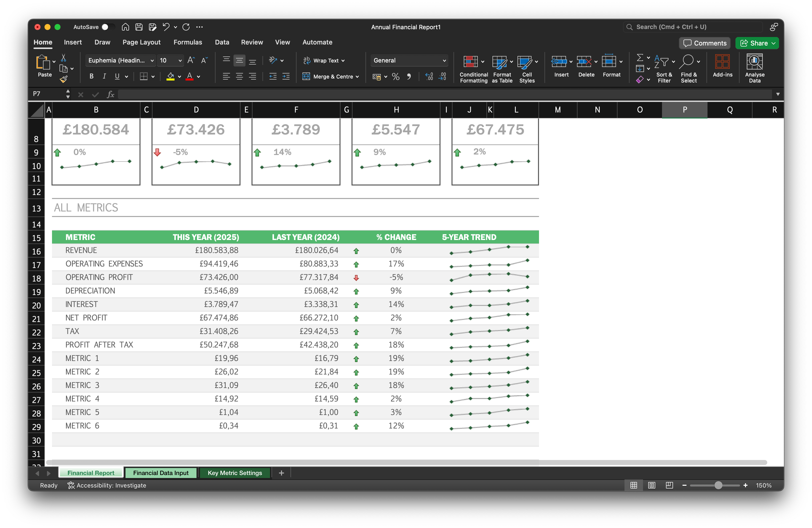This screenshot has height=528, width=812.
Task: Open the Formulas ribbon tab
Action: 188,42
